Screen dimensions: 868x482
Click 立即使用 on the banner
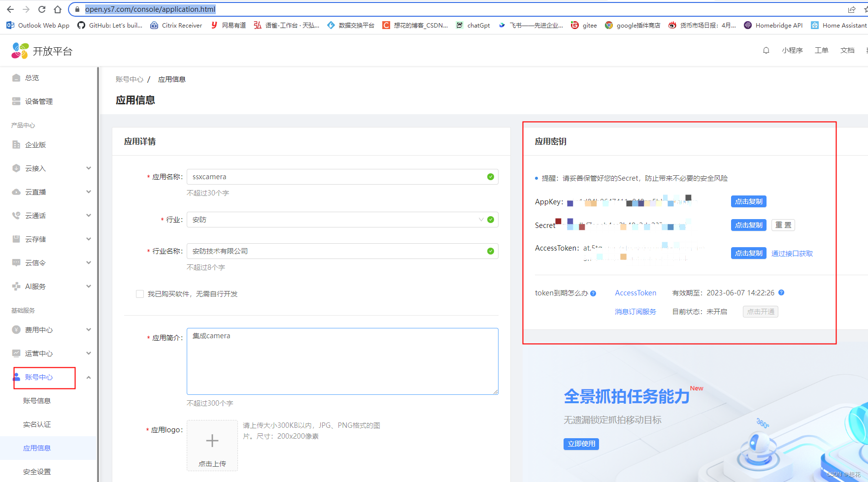581,444
